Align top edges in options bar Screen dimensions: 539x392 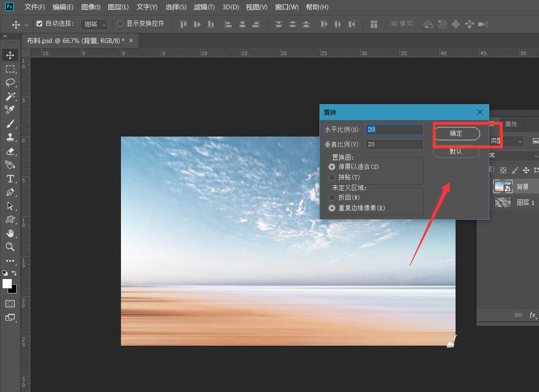pos(183,24)
